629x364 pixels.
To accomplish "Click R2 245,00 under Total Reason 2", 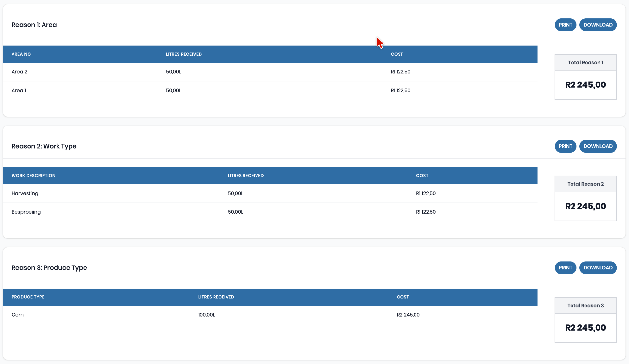I will pyautogui.click(x=586, y=206).
